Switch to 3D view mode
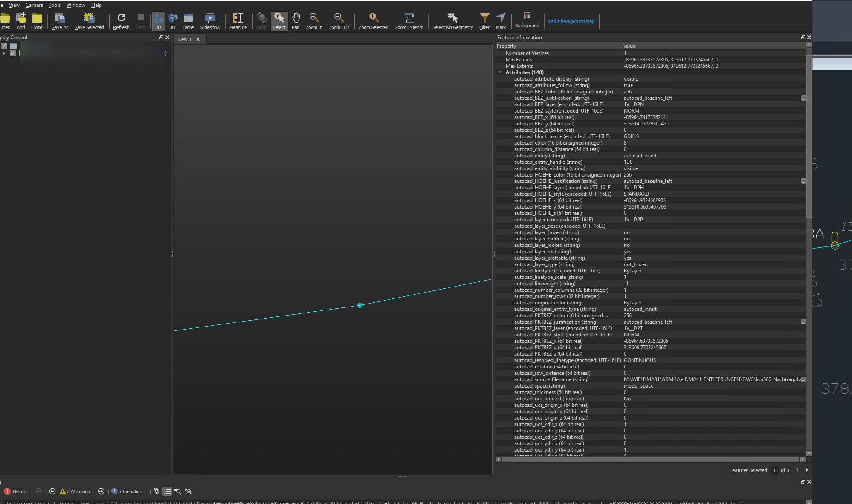Image resolution: width=852 pixels, height=504 pixels. point(172,21)
